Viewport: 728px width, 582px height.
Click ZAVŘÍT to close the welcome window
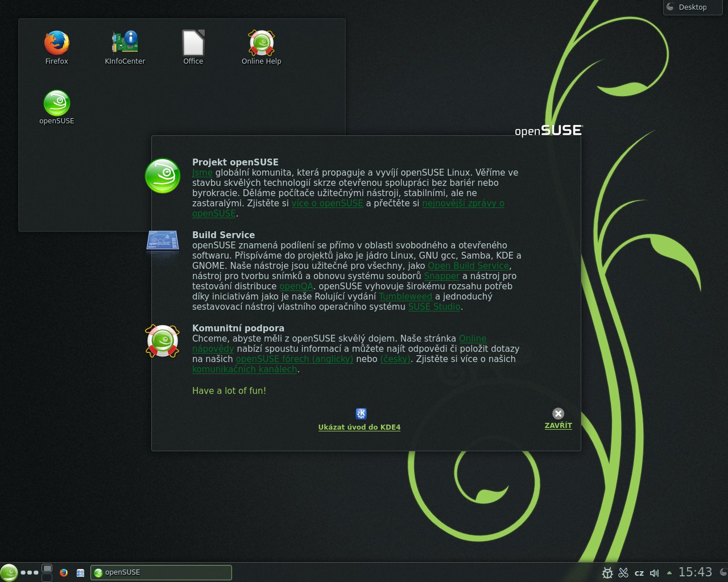(559, 426)
